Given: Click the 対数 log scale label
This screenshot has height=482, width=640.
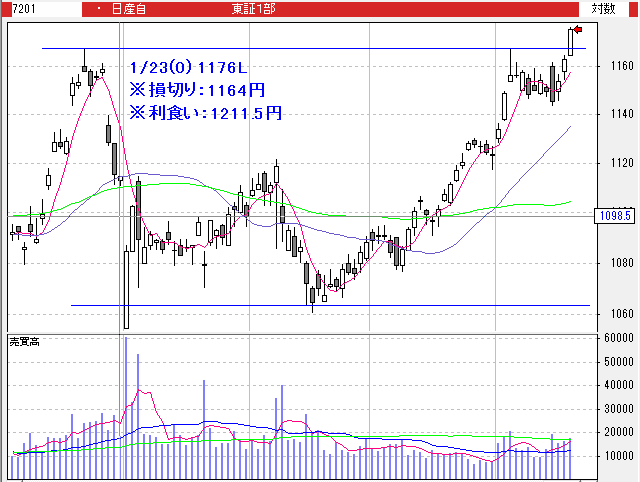Looking at the screenshot, I should coord(603,8).
